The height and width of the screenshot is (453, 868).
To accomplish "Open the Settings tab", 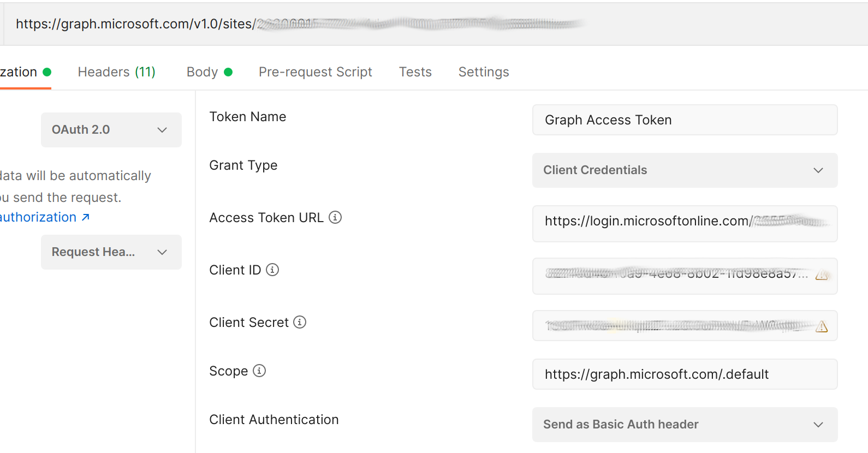I will point(484,72).
